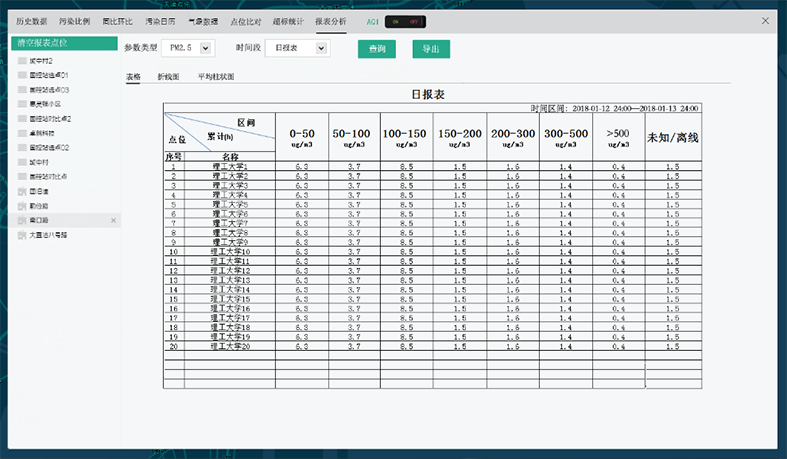Image resolution: width=787 pixels, height=459 pixels.
Task: Select the 气象数据 tab
Action: click(x=204, y=21)
